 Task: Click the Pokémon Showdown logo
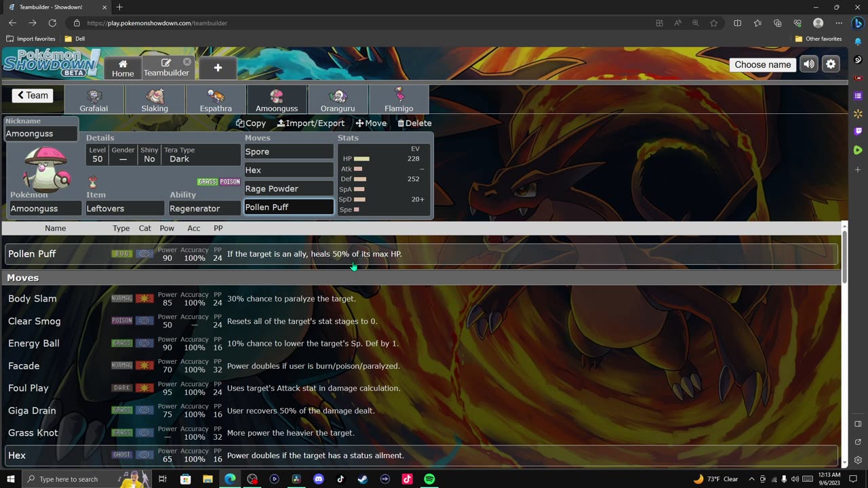52,62
